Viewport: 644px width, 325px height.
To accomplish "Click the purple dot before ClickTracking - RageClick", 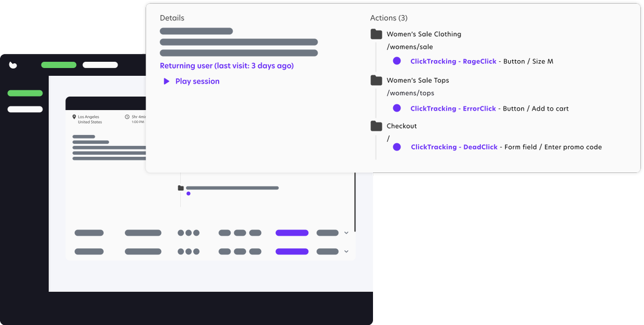I will coord(397,61).
